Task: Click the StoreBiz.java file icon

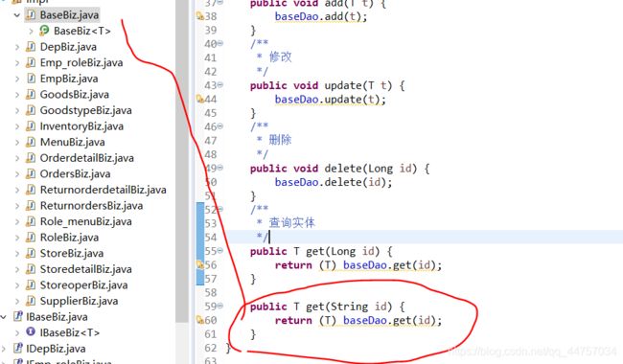Action: click(31, 253)
